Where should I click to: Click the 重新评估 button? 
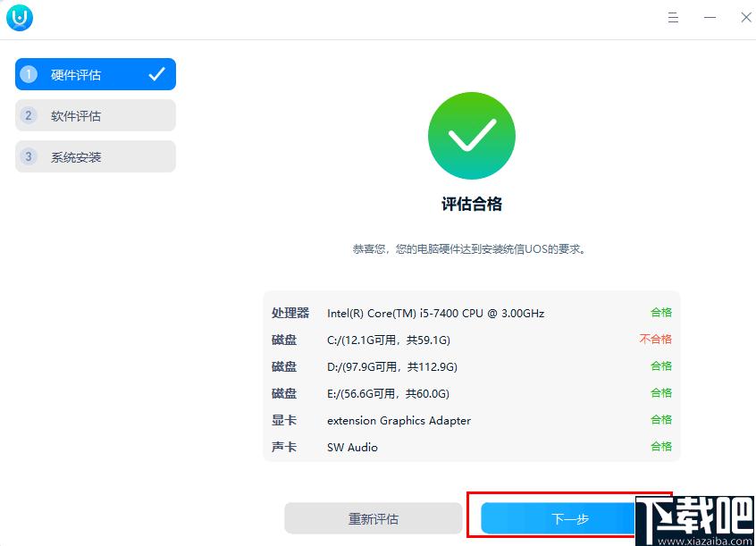point(374,518)
